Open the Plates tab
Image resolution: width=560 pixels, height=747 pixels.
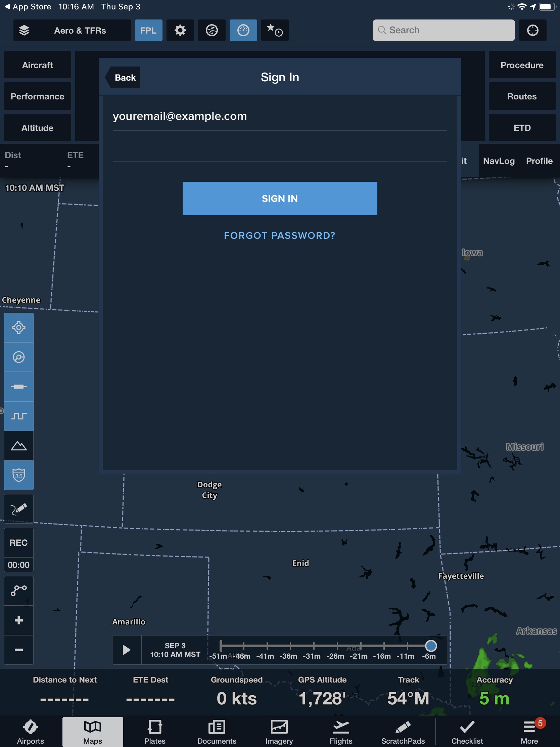click(155, 732)
